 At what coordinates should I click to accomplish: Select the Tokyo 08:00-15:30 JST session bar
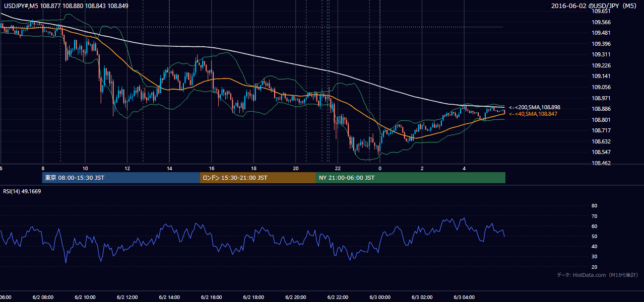[121, 178]
